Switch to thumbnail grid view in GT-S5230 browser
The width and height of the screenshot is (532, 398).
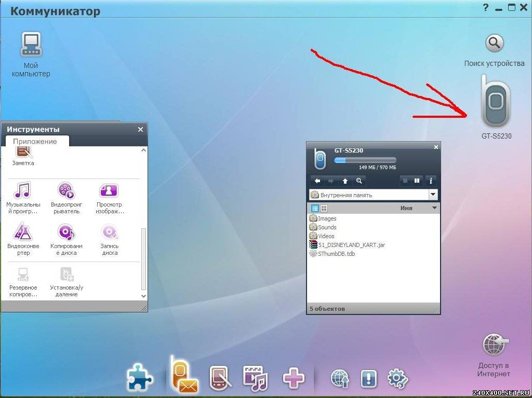pyautogui.click(x=324, y=208)
